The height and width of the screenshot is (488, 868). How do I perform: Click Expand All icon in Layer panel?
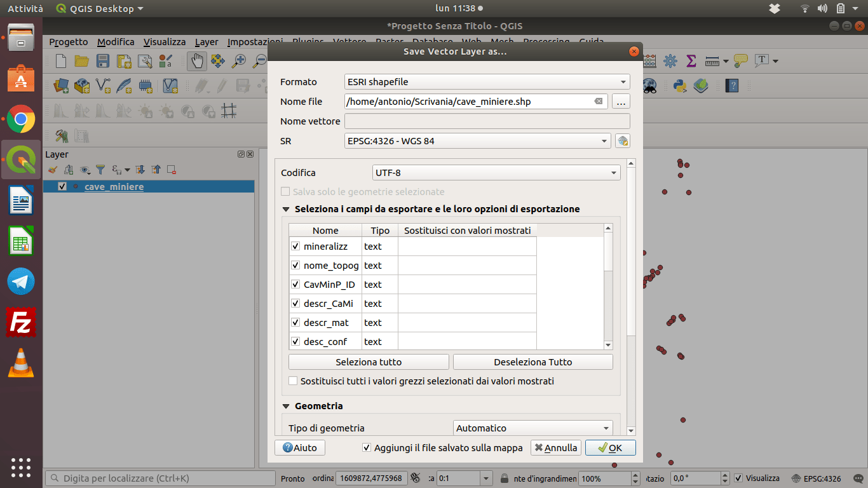pyautogui.click(x=140, y=170)
